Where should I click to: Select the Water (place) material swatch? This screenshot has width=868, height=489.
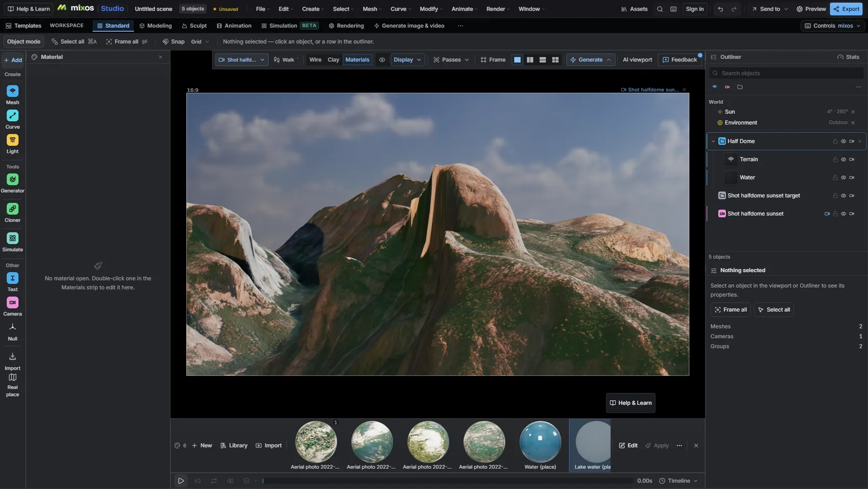(540, 445)
